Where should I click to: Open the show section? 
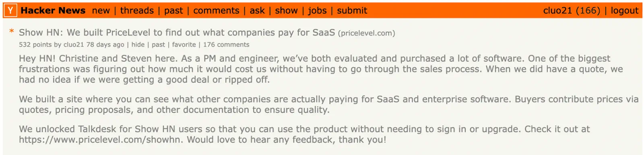(x=286, y=10)
